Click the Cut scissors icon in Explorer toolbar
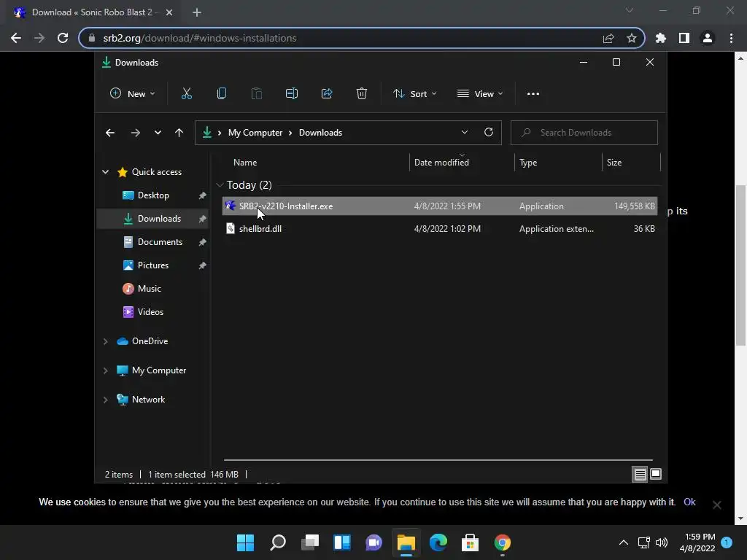Screen dimensions: 747x560 point(186,93)
